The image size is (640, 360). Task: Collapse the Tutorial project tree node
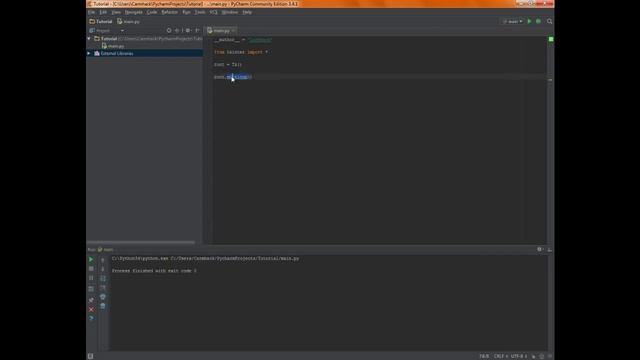[89, 38]
